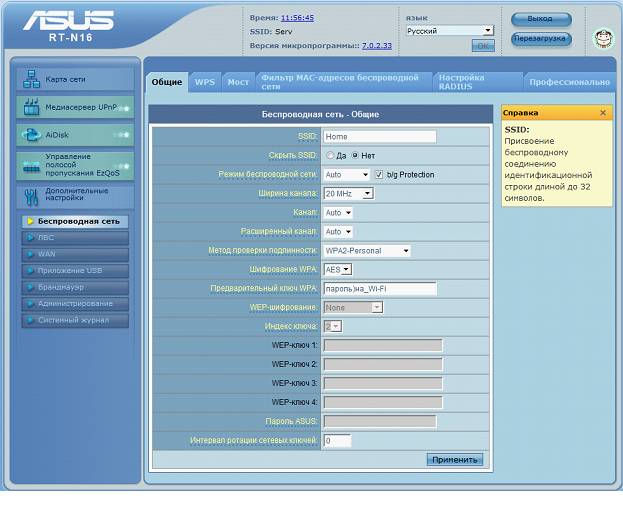
Task: Open WPA encryption dropdown AES
Action: (x=338, y=269)
